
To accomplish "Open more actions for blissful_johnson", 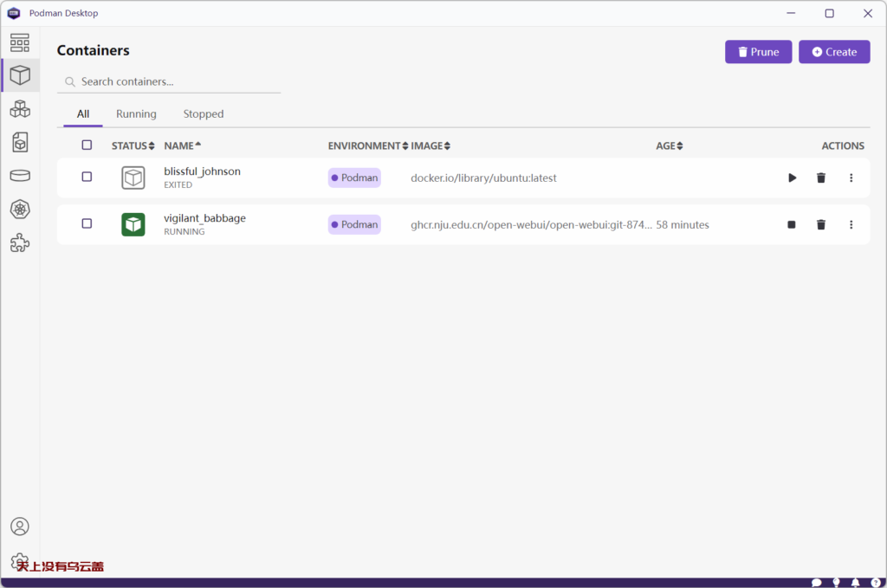I will pos(851,178).
